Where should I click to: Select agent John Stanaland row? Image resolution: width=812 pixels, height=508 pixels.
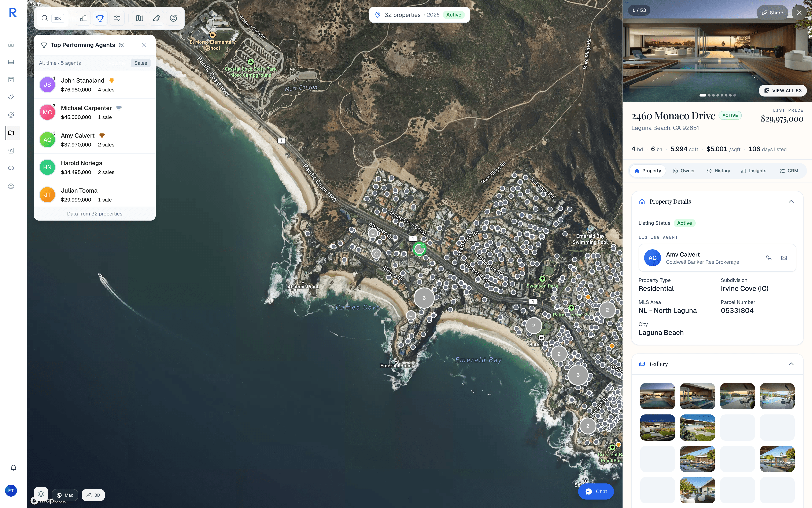95,85
